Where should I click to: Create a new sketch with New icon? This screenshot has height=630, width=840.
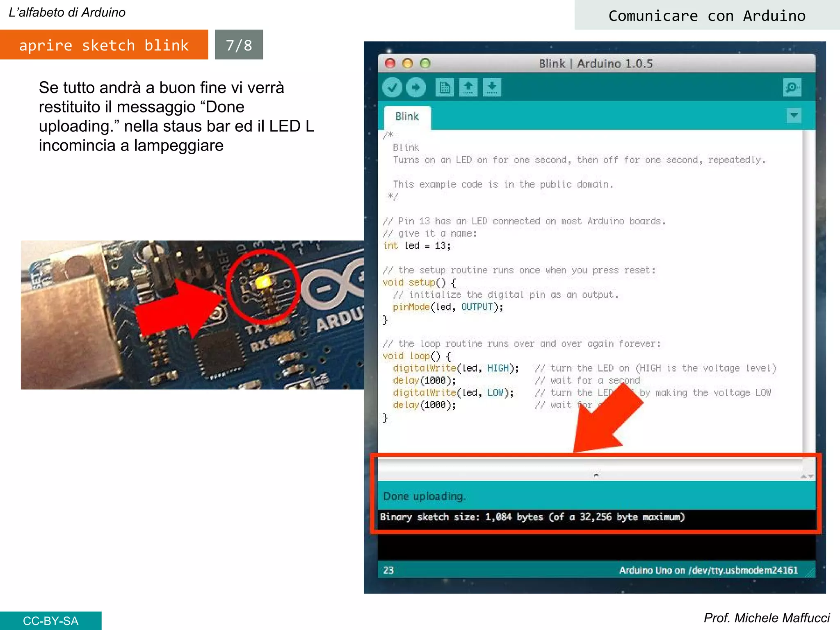445,87
